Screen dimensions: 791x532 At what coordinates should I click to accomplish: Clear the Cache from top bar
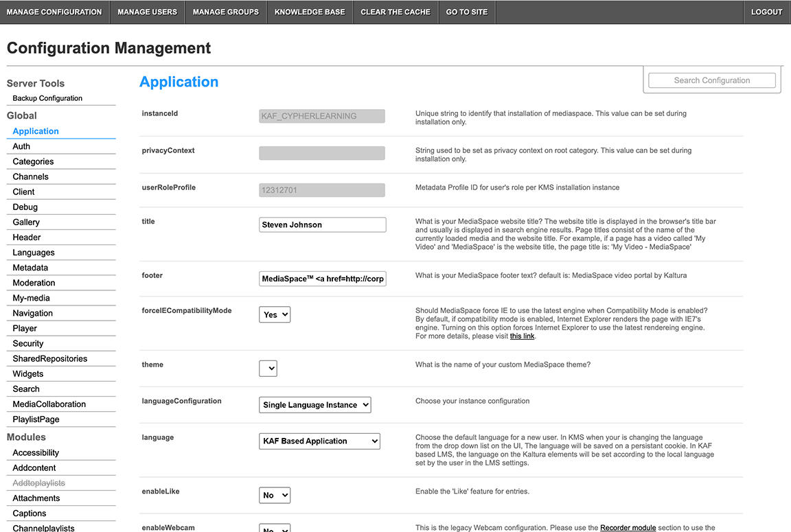[x=395, y=12]
